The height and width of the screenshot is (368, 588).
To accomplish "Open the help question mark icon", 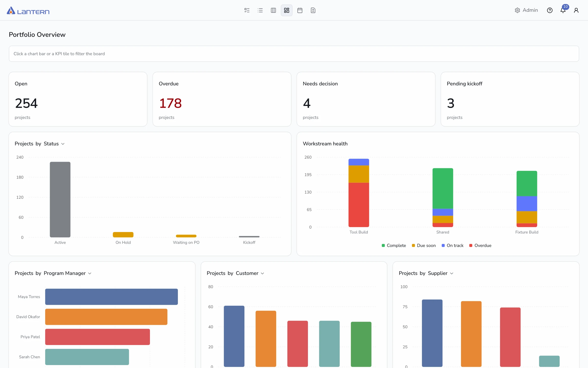I will coord(550,10).
